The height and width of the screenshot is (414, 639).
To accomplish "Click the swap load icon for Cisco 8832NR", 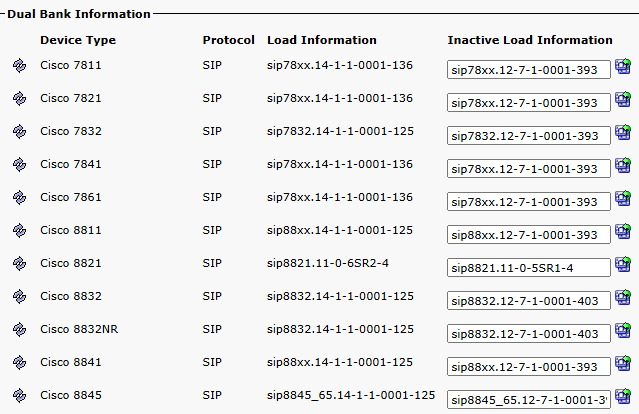I will coord(622,331).
